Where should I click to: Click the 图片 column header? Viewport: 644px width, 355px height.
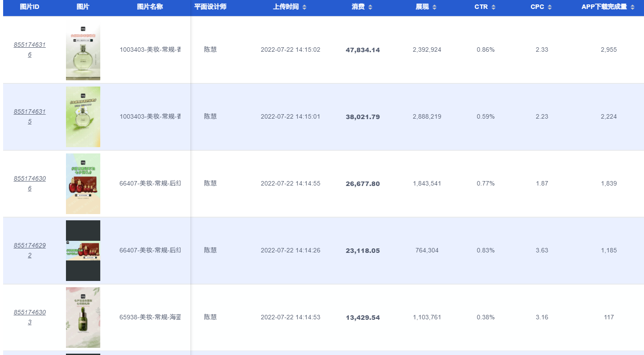[x=83, y=7]
